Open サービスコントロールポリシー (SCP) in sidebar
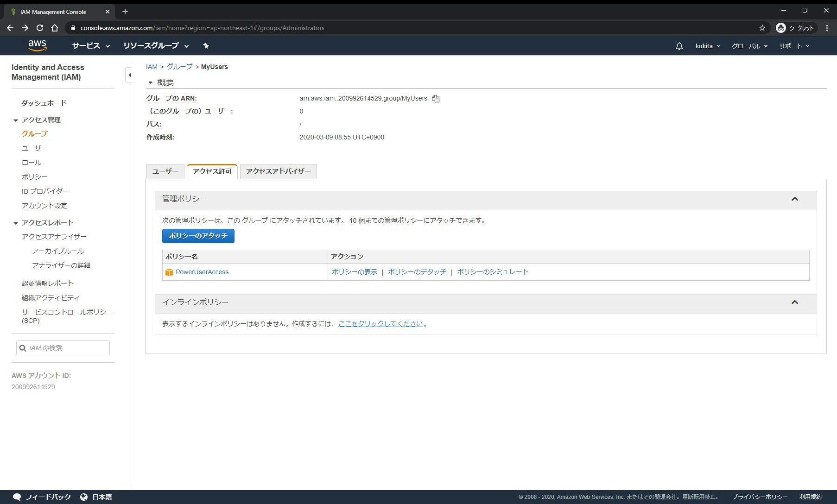The height and width of the screenshot is (504, 837). coord(67,316)
